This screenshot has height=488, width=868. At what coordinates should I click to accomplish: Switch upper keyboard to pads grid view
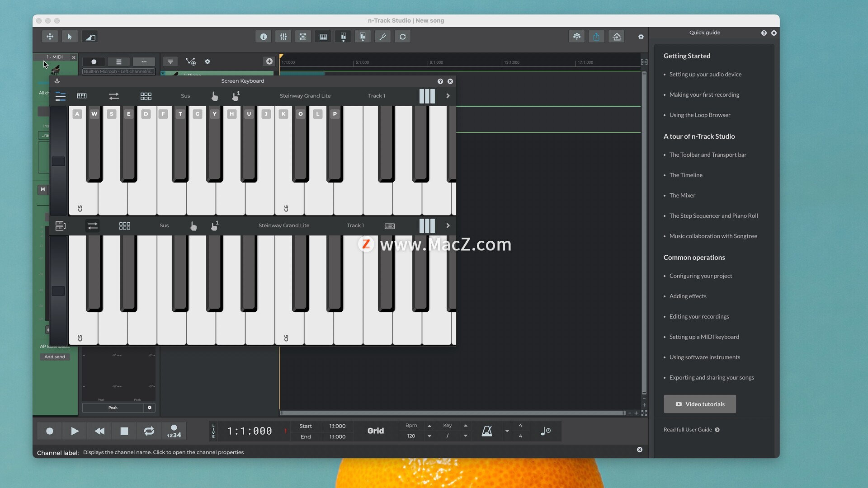click(x=146, y=96)
